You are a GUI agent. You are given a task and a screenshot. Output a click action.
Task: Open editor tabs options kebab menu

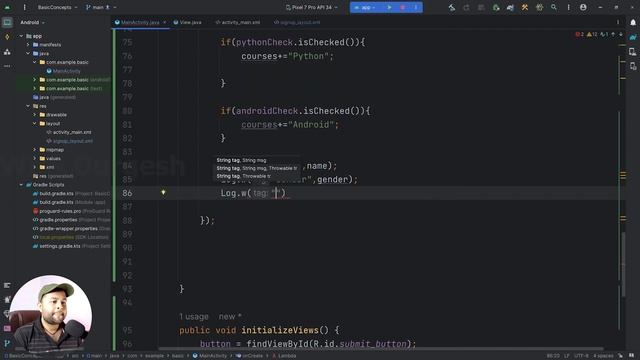[618, 22]
